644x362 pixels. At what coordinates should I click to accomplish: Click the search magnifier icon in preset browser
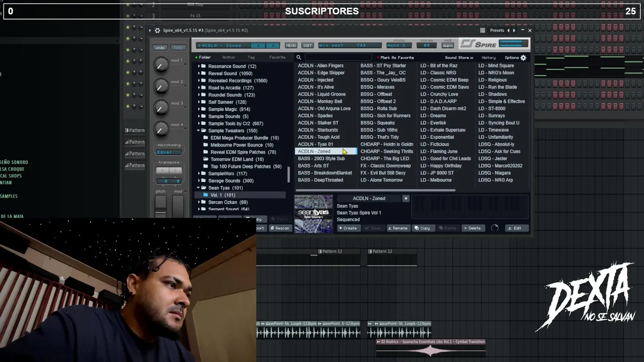298,58
